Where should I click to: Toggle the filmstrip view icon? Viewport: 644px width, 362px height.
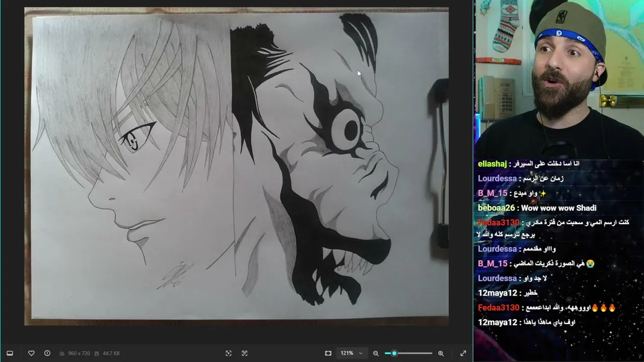coord(10,353)
